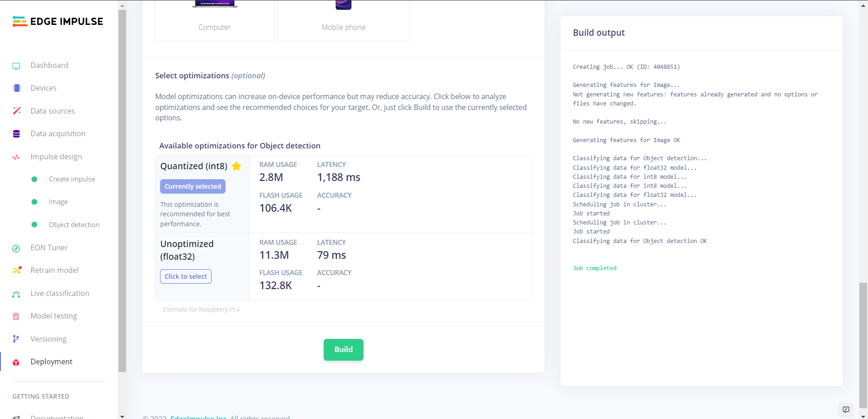Click the Dashboard monitor icon
Screen dimensions: 868x419
pyautogui.click(x=16, y=66)
